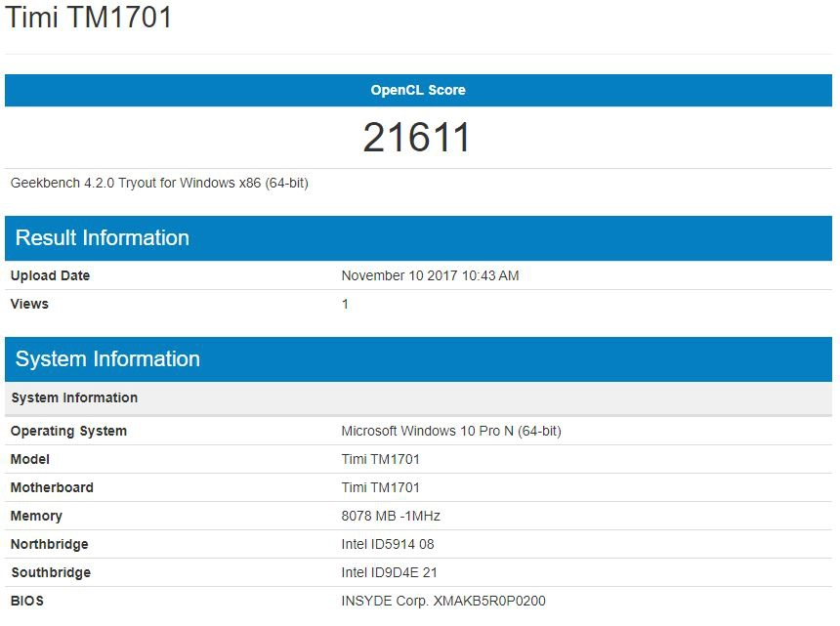Select the "Views" row label
Screen dimensions: 840x626
pyautogui.click(x=29, y=304)
